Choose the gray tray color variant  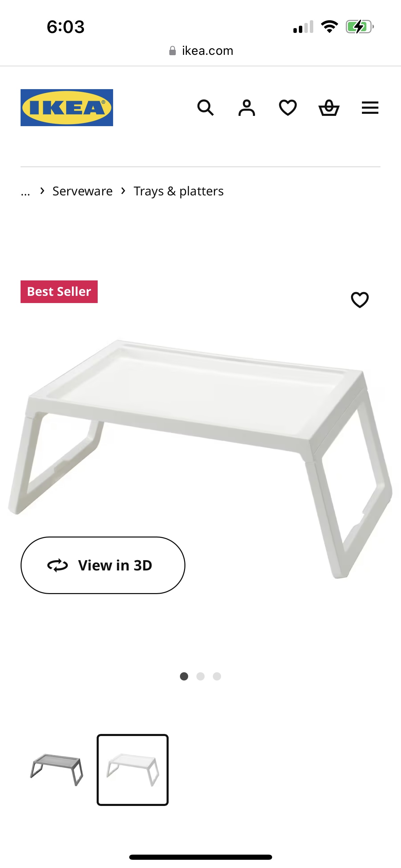57,770
